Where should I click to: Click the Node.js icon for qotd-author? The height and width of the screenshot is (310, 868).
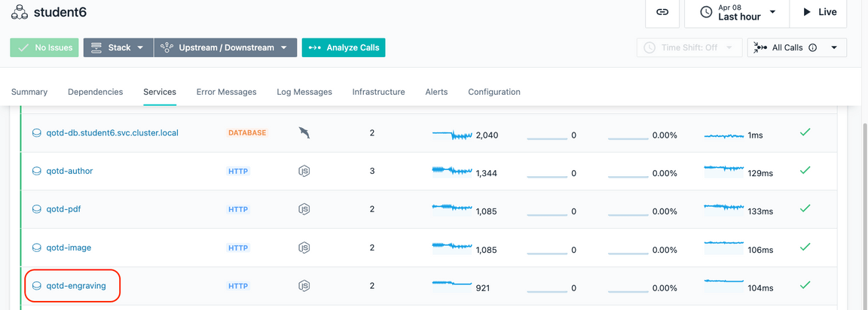click(304, 172)
